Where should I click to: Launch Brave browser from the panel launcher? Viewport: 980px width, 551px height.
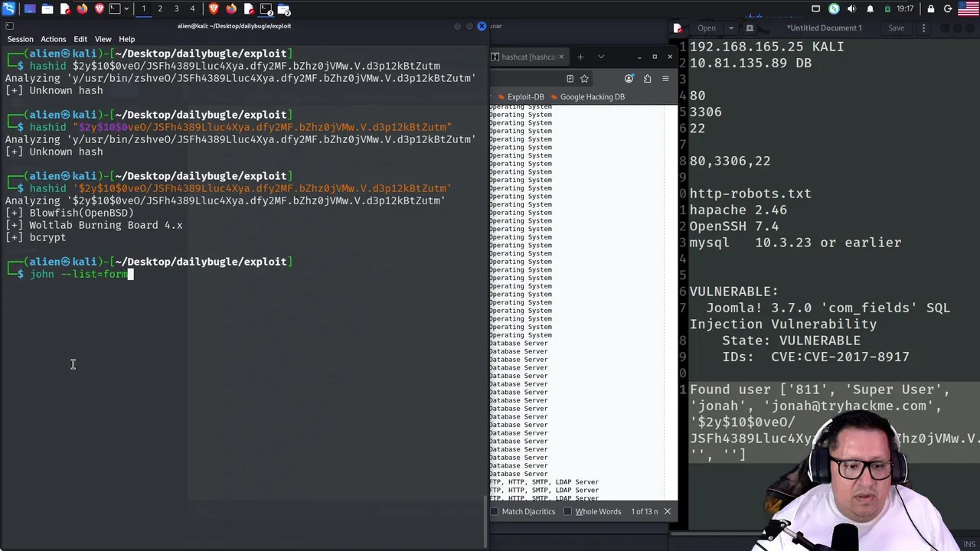(x=100, y=8)
